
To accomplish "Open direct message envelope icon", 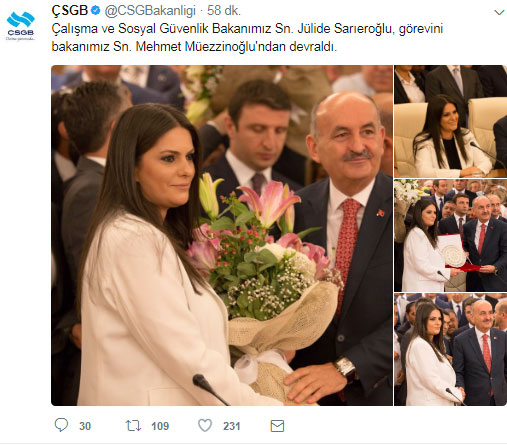I will click(277, 426).
